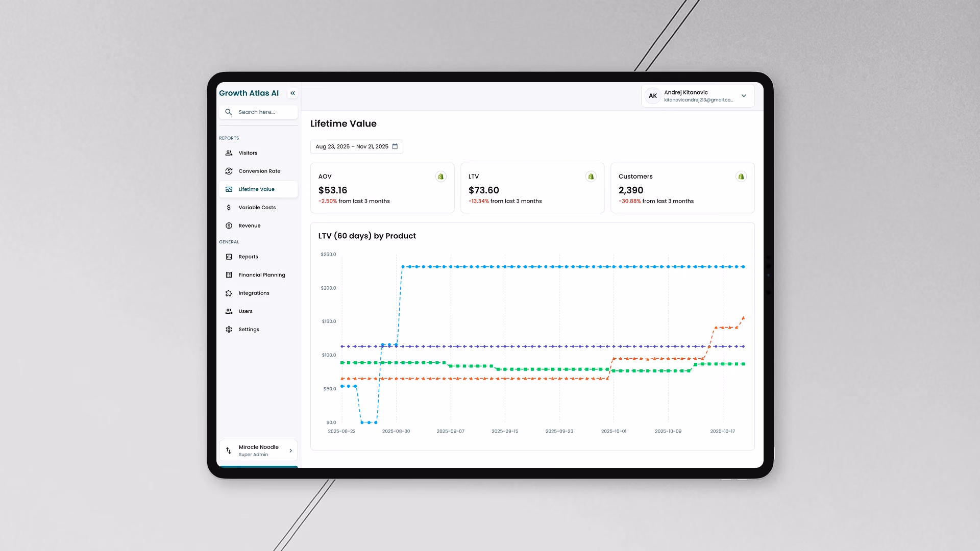Open the Settings page

click(258, 330)
